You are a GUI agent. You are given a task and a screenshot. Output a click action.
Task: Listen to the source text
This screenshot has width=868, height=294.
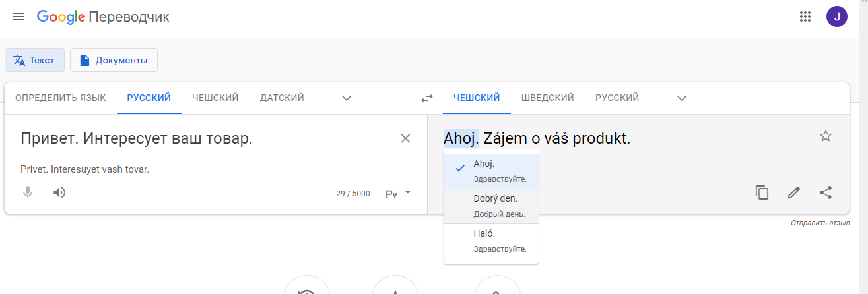pos(59,192)
